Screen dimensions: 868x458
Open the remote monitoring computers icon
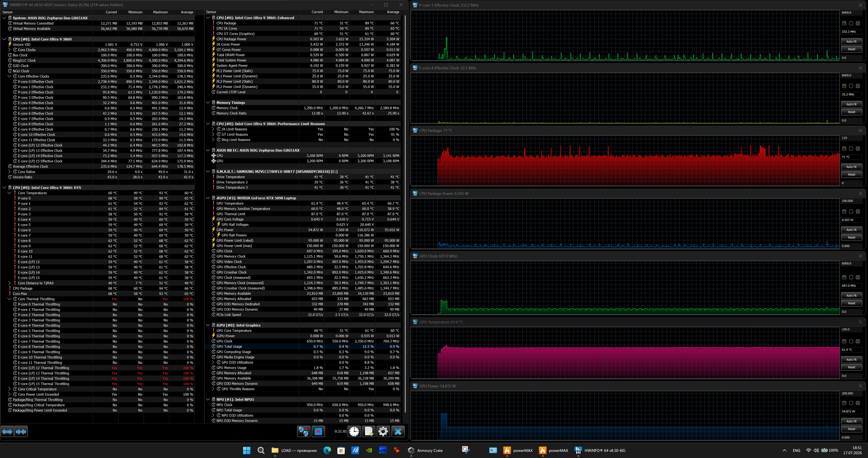point(303,431)
